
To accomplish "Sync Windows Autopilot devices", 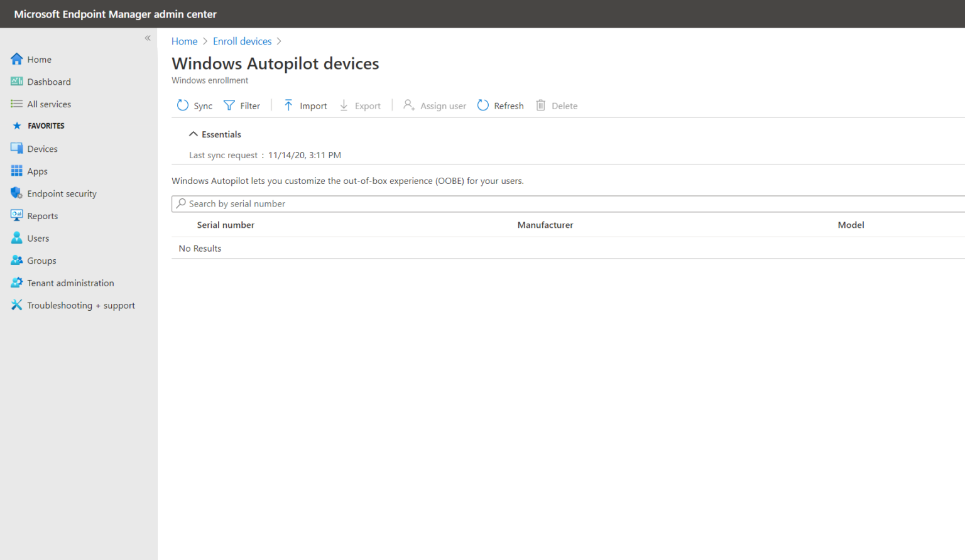I will click(194, 105).
